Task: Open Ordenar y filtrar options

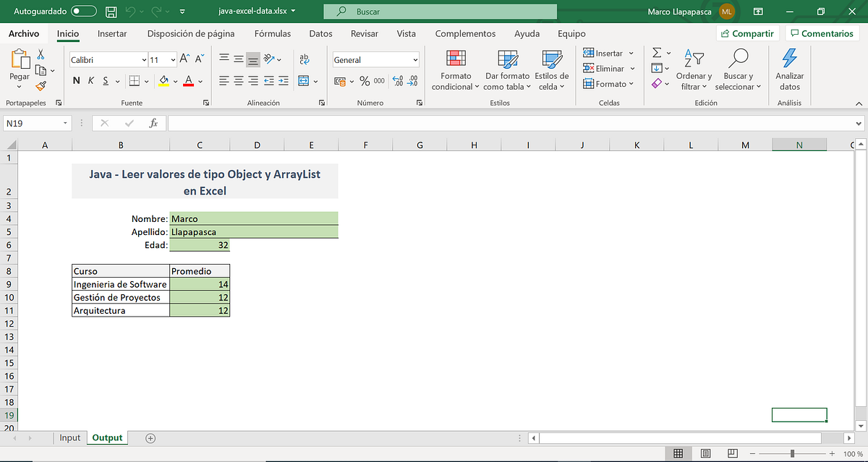Action: (x=693, y=69)
